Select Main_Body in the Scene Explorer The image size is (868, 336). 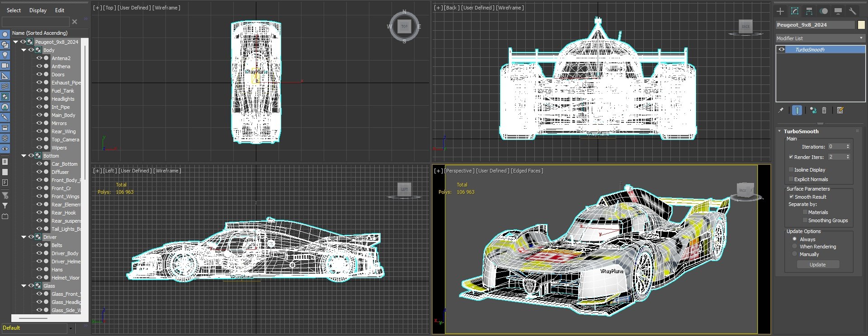tap(63, 115)
